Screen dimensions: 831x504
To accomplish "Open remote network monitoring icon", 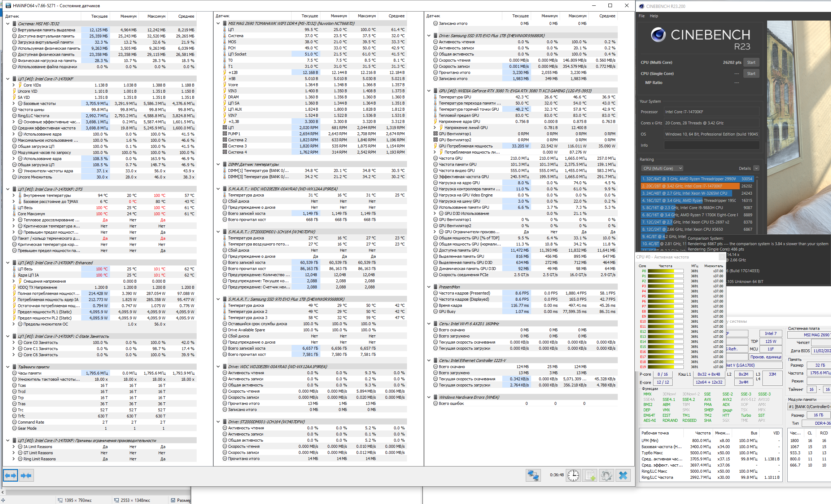I will pyautogui.click(x=533, y=475).
